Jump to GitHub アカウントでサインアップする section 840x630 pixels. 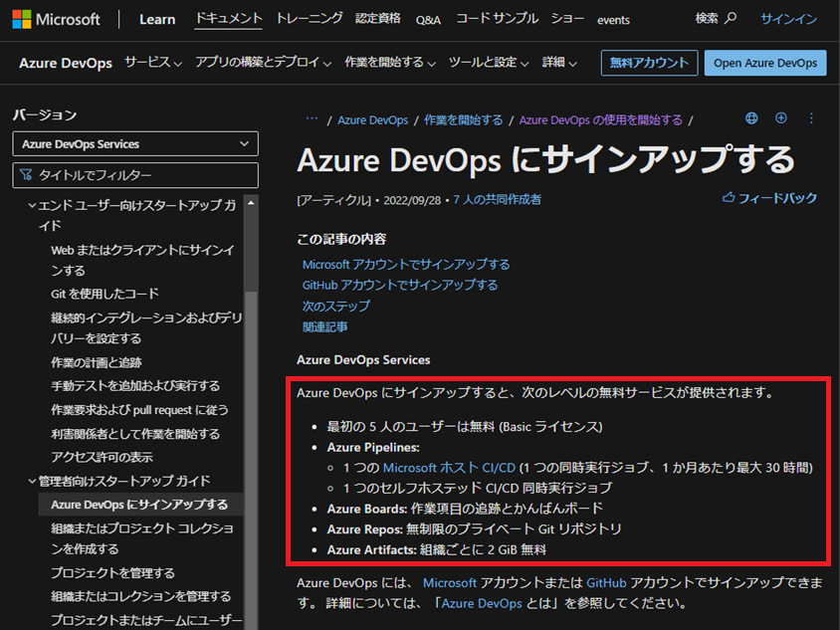400,285
